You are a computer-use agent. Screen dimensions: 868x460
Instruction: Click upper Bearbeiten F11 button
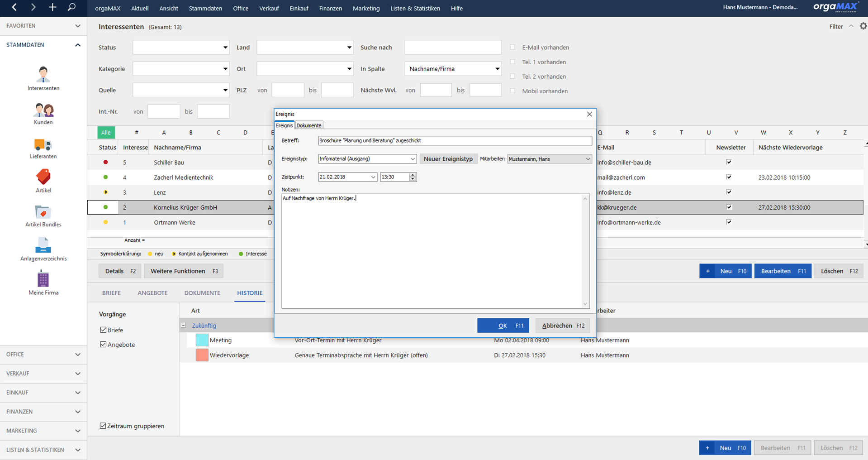(x=783, y=271)
